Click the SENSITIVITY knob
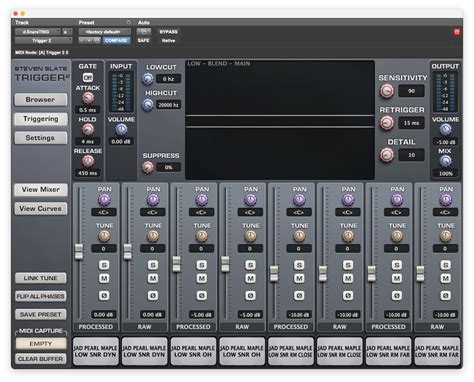Viewport: 474px width, 382px height. coord(387,91)
